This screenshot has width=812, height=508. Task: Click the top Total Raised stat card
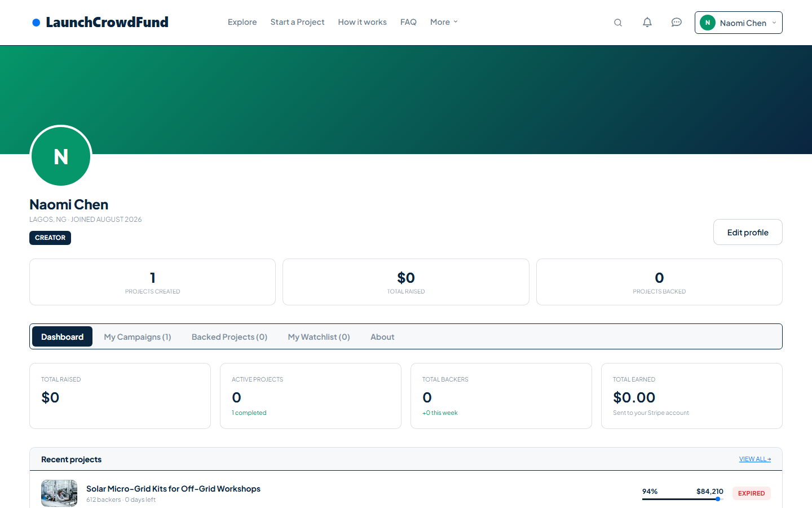click(x=406, y=282)
